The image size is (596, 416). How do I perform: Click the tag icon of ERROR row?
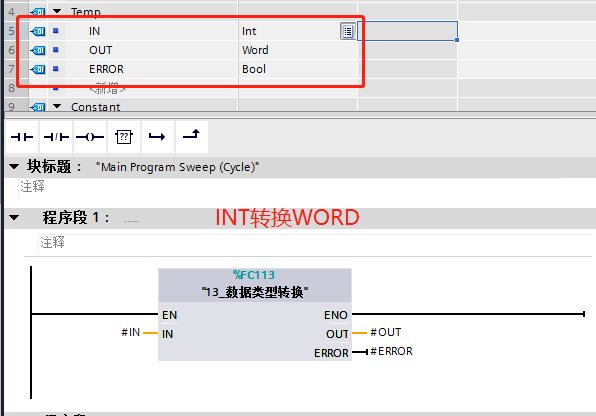pyautogui.click(x=38, y=69)
